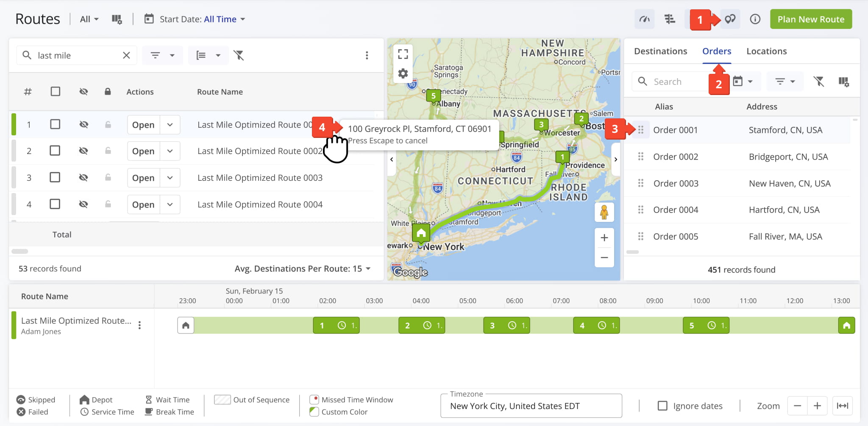Toggle map visibility for route row 1

83,124
